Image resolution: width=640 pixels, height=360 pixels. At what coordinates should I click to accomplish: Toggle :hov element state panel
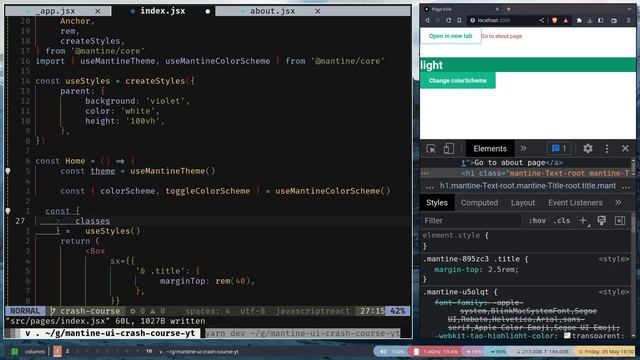pyautogui.click(x=537, y=221)
